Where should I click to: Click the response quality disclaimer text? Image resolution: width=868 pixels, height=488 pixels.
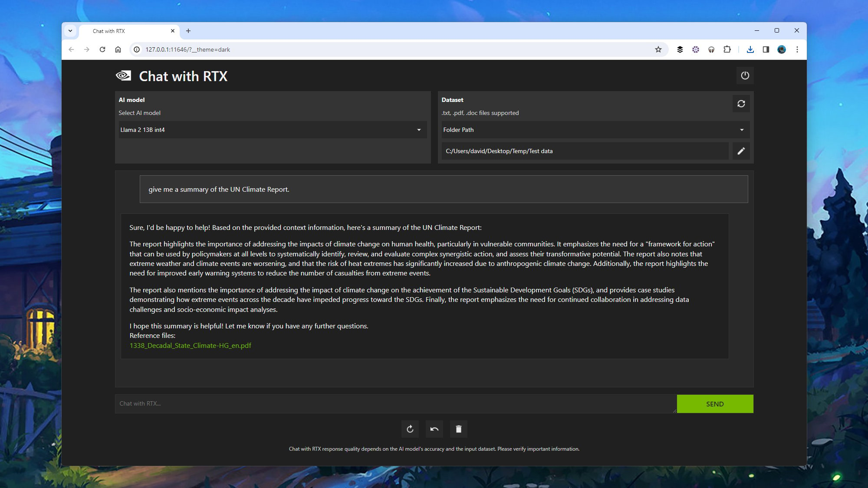[434, 449]
